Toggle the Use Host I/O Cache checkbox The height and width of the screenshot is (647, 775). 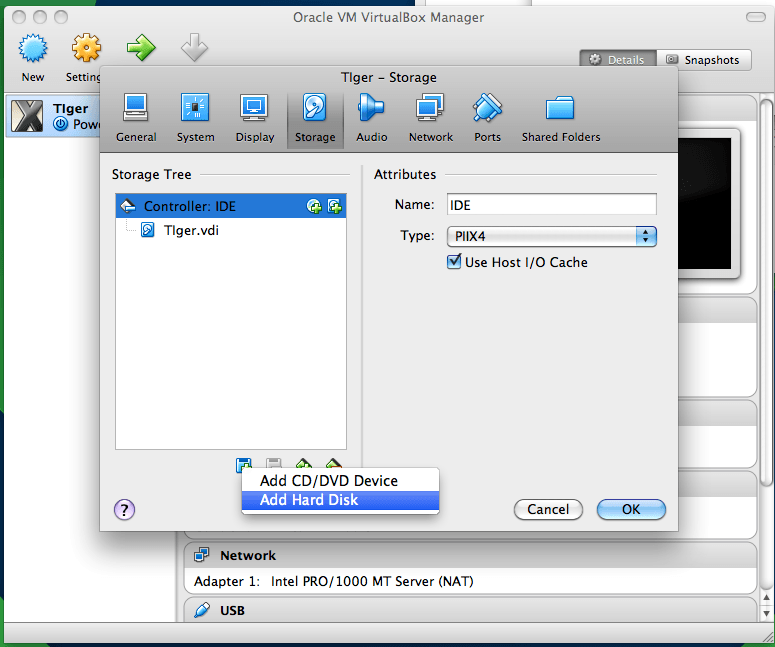coord(454,261)
